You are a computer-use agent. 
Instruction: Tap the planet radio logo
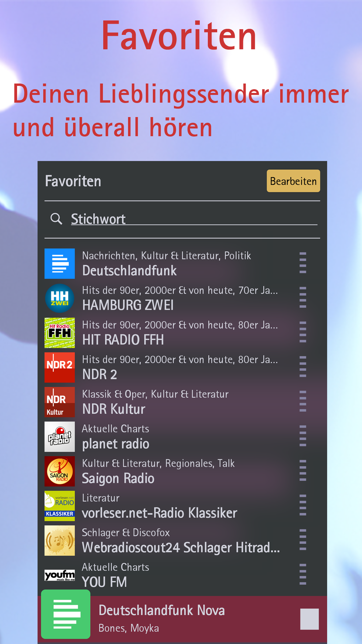click(60, 436)
